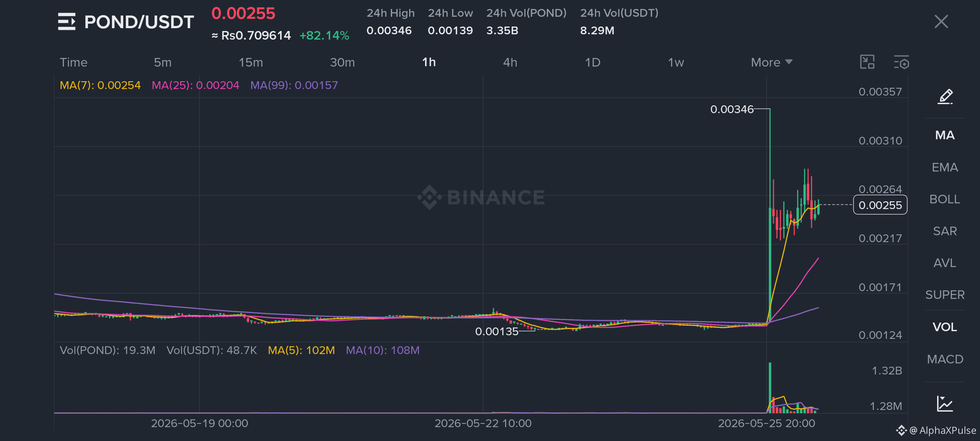Click the 0.00217 price axis label

(x=880, y=238)
